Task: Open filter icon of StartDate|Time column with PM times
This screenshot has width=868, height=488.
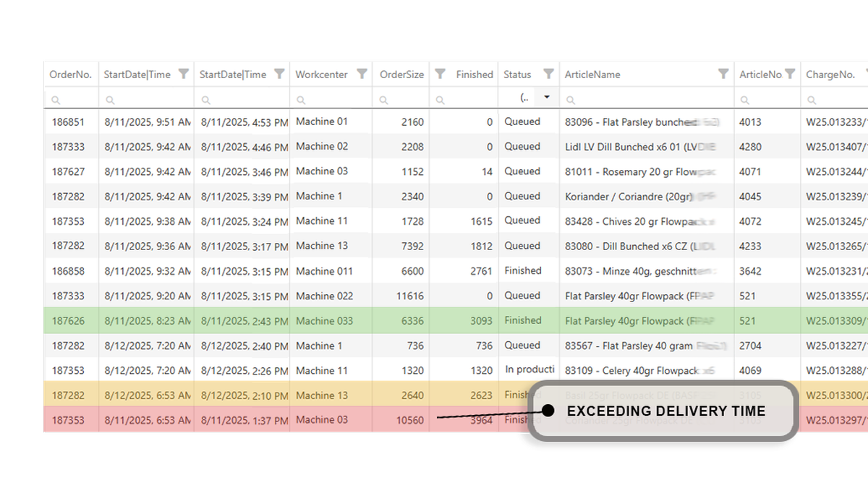Action: [279, 74]
